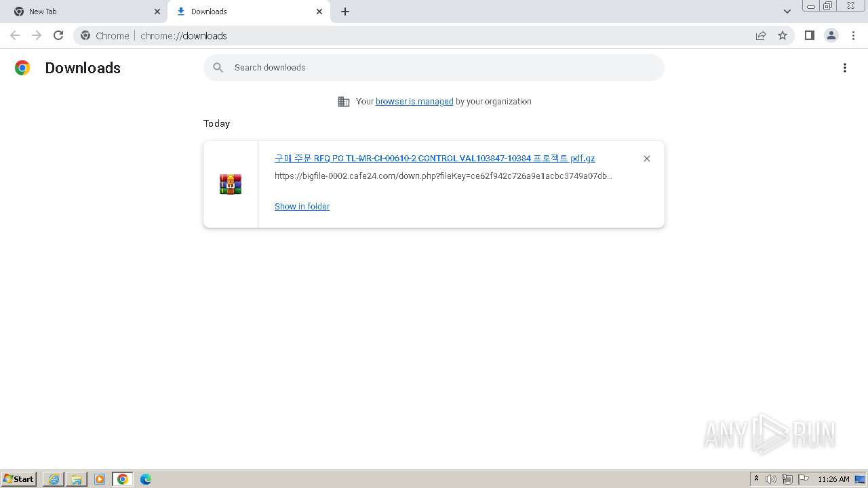Click the Chrome logo beside Downloads heading

[x=22, y=68]
